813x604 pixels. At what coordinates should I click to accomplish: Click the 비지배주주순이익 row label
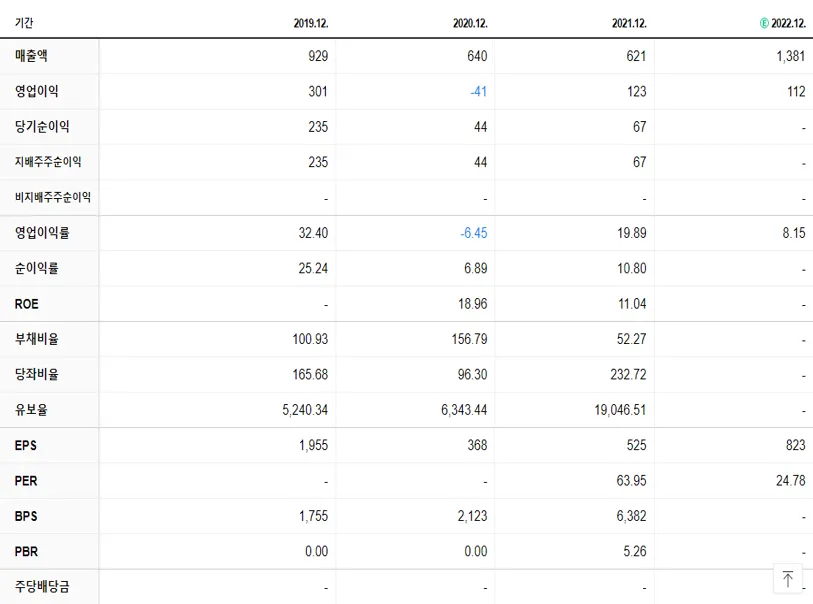52,197
